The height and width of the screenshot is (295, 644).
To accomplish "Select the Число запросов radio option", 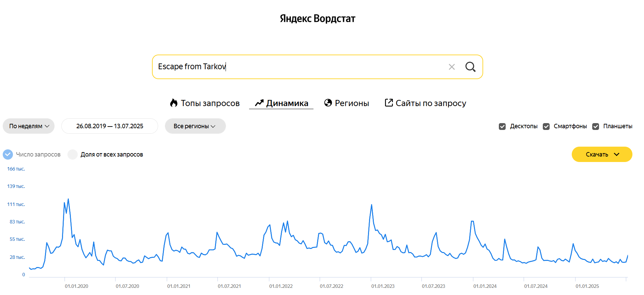I will [8, 154].
